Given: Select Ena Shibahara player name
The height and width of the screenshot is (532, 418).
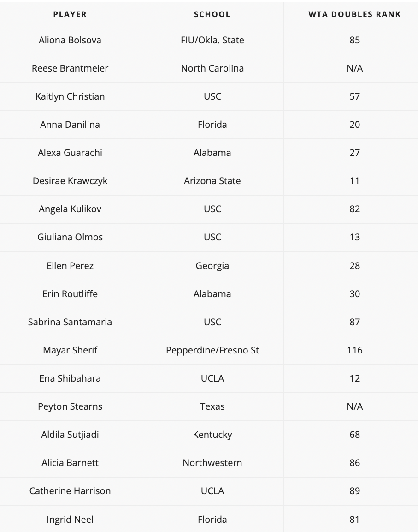Looking at the screenshot, I should [70, 378].
